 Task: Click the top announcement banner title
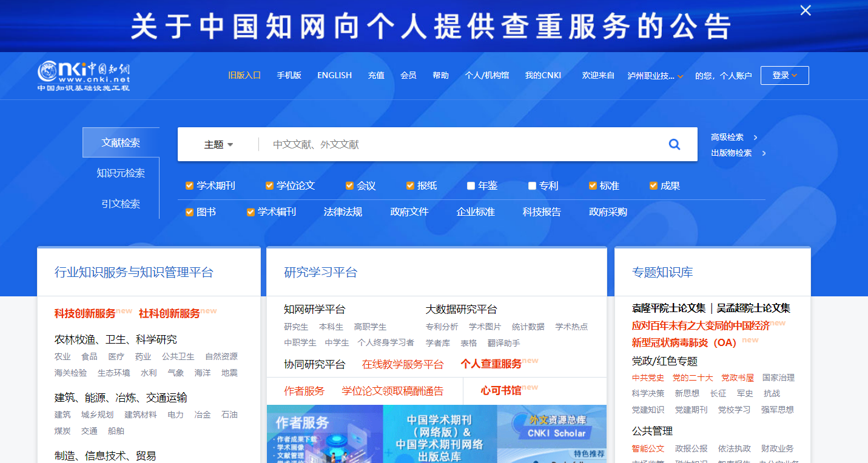[431, 26]
